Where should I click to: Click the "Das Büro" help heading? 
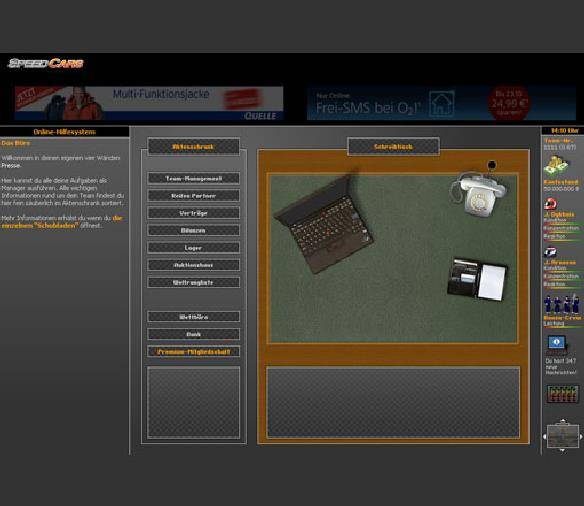point(15,143)
